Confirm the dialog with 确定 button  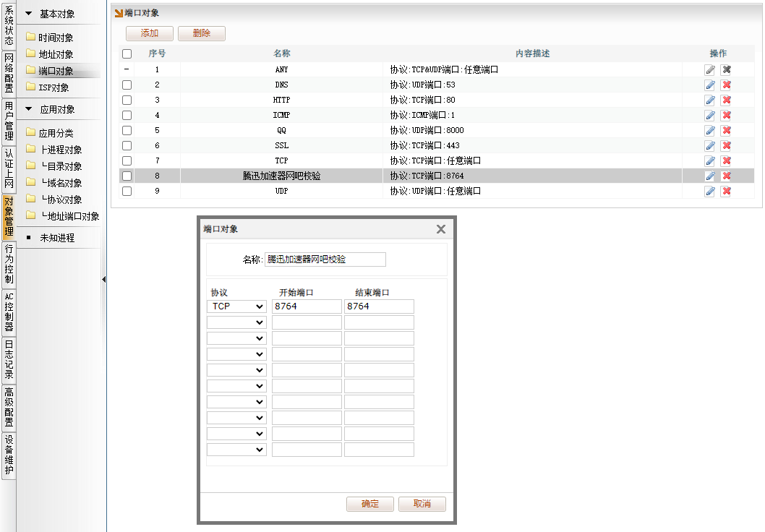click(369, 504)
